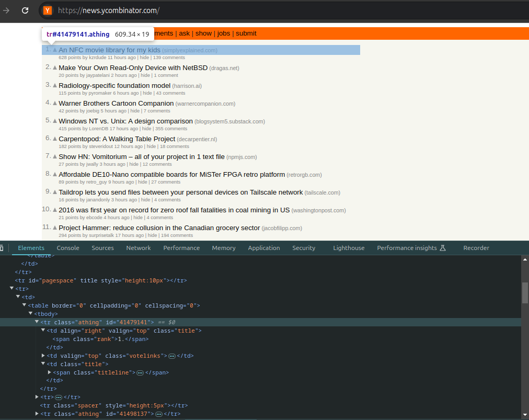
Task: Select the span class rank line
Action: click(x=100, y=339)
